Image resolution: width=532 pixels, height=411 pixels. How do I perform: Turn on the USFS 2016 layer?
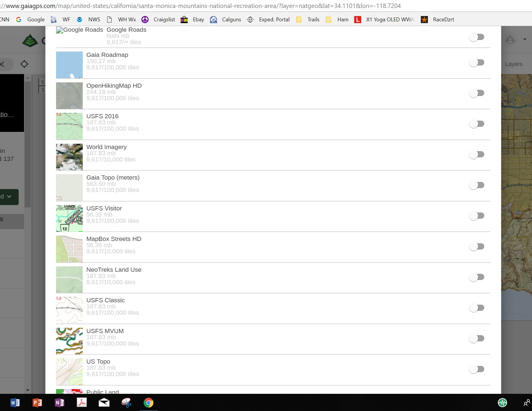coord(477,124)
